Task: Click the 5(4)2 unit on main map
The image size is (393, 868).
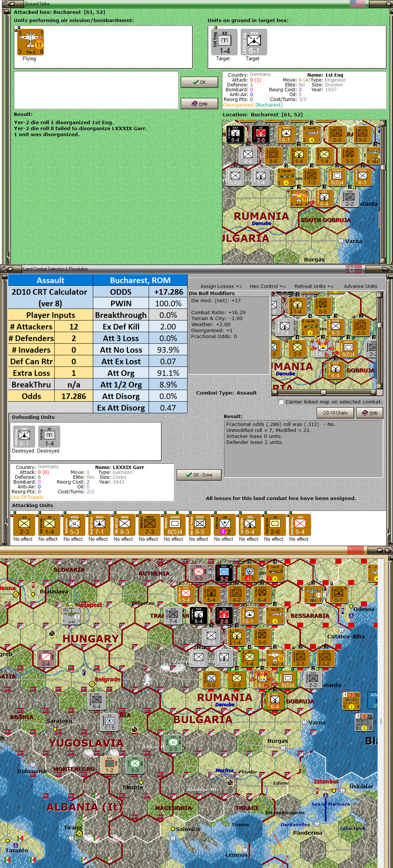Action: [x=198, y=658]
